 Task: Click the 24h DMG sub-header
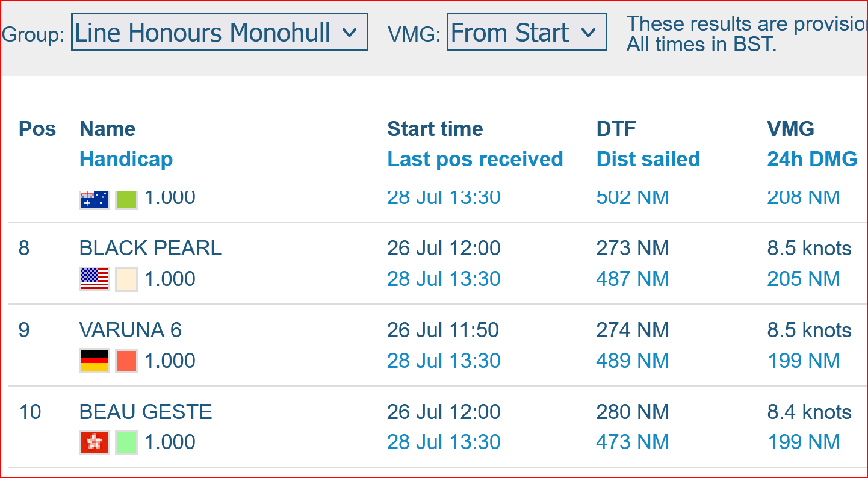pos(813,160)
